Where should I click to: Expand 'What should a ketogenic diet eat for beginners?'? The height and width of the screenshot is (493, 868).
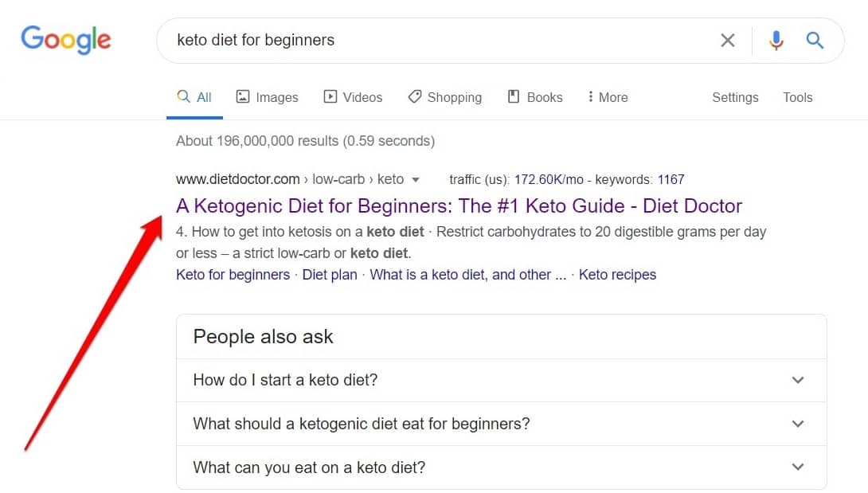(x=500, y=424)
